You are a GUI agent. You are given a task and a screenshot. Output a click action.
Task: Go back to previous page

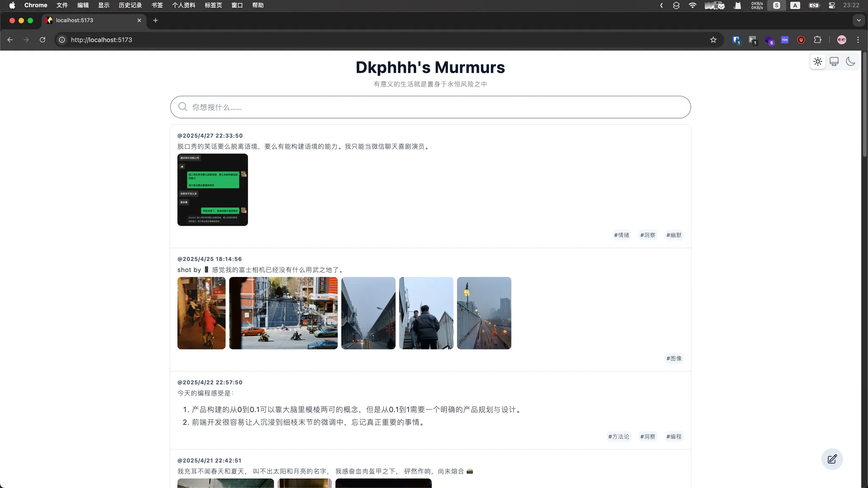(10, 40)
